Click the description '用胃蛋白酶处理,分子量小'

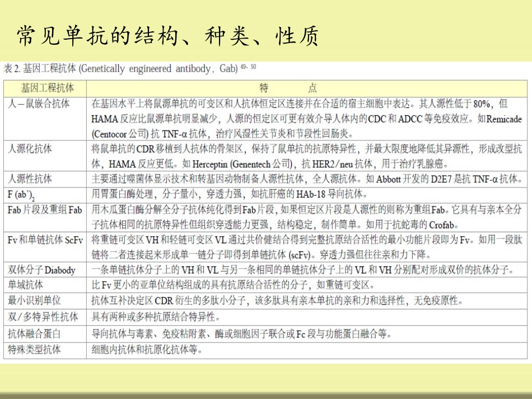click(x=230, y=194)
